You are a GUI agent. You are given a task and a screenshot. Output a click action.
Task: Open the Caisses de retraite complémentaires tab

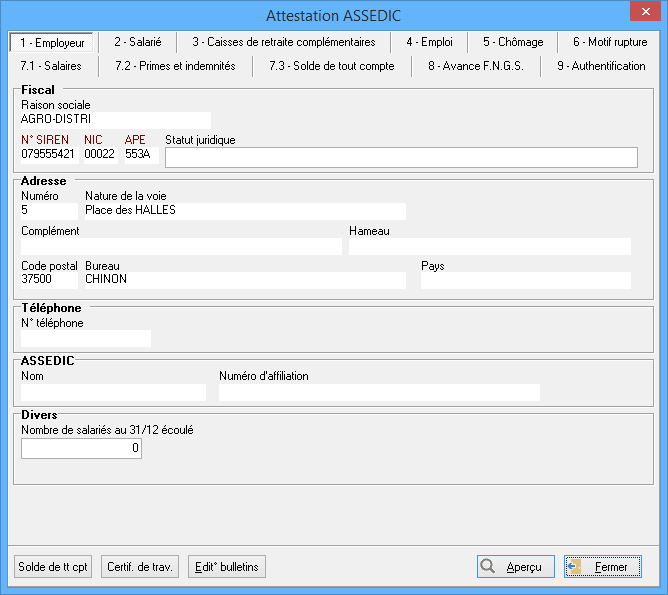(284, 42)
